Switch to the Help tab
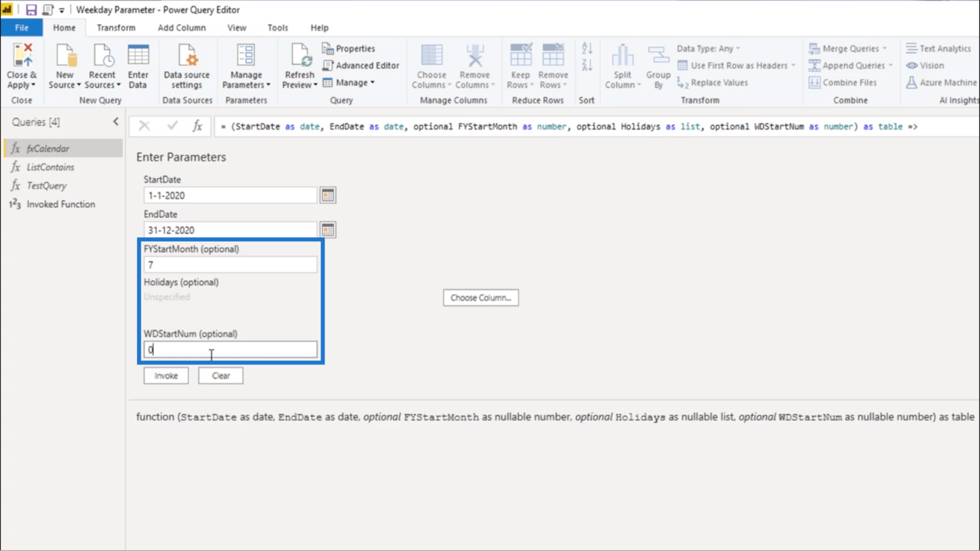Image resolution: width=980 pixels, height=551 pixels. tap(319, 27)
